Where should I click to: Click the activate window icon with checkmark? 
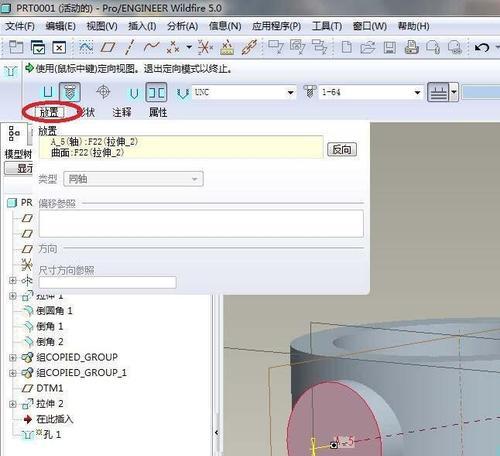coord(38,47)
